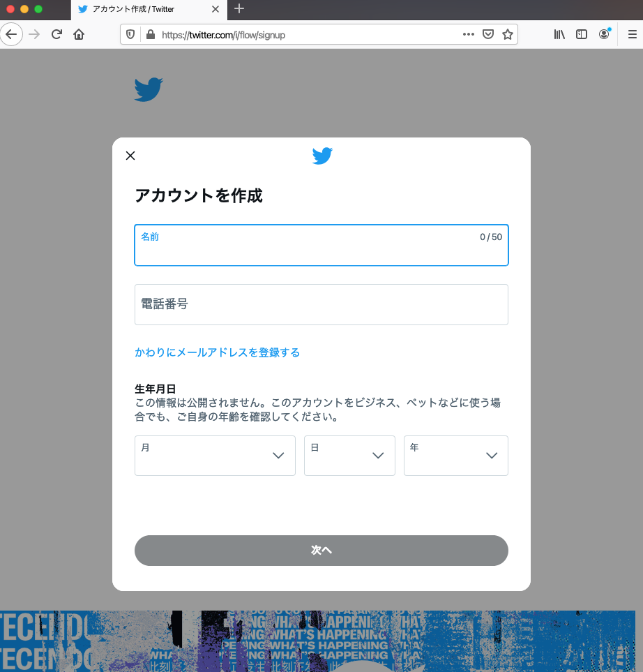Click the 電話番号 phone number field
The width and height of the screenshot is (643, 672).
(321, 305)
